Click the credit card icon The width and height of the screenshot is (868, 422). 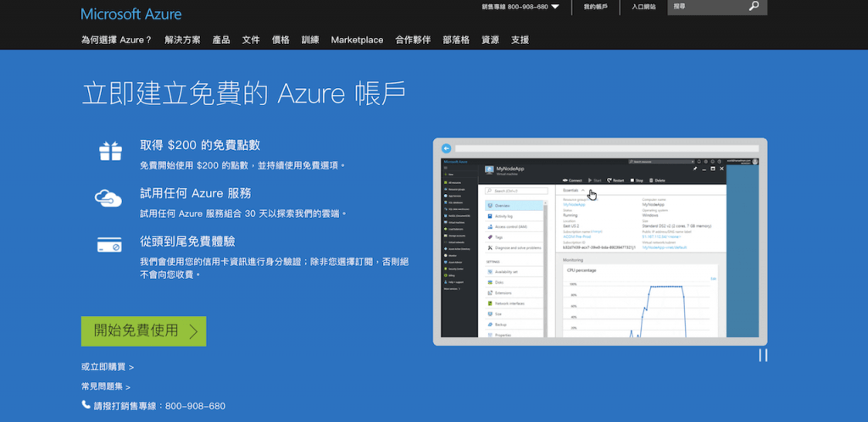point(109,244)
